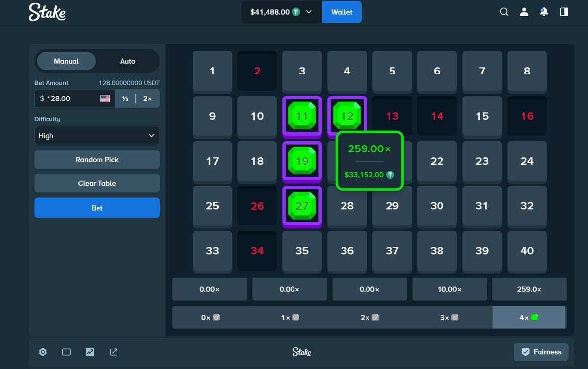Open the user profile icon

pyautogui.click(x=524, y=12)
